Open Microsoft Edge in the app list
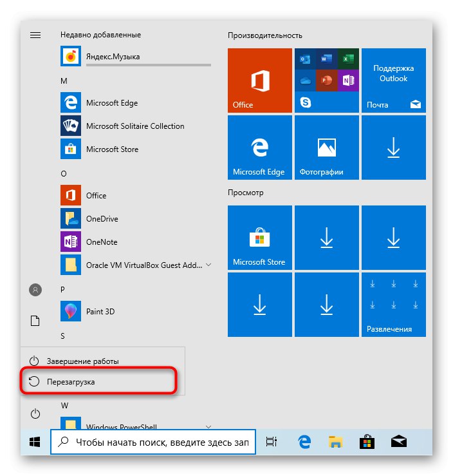This screenshot has width=453, height=476. [x=136, y=102]
